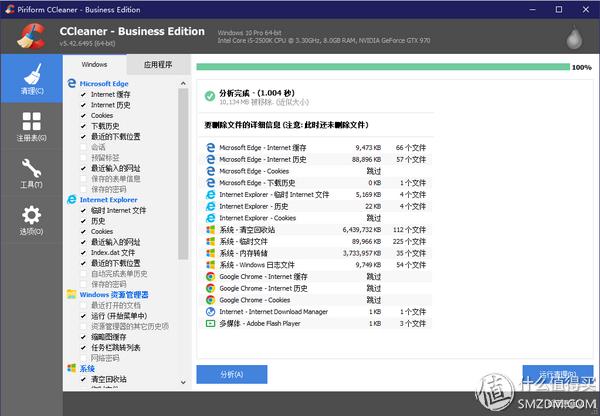Click the 系统 Windows flag icon in the tree
The width and height of the screenshot is (600, 416).
(72, 368)
